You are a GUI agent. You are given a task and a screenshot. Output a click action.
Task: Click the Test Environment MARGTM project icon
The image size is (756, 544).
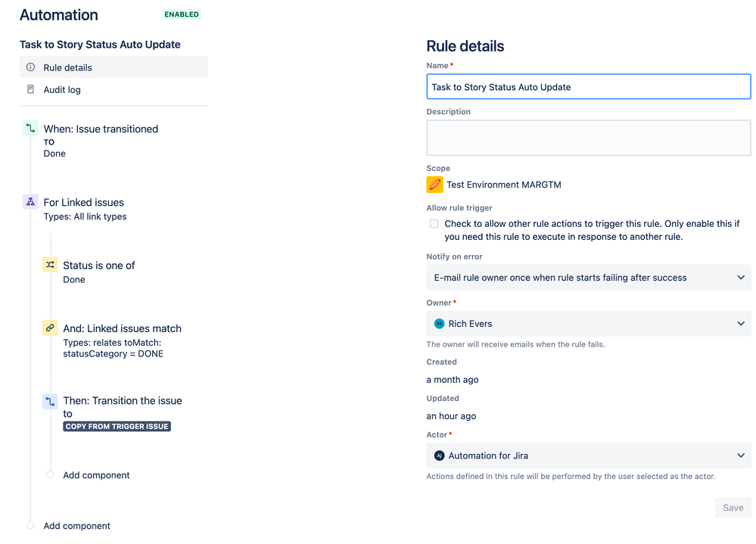tap(434, 185)
